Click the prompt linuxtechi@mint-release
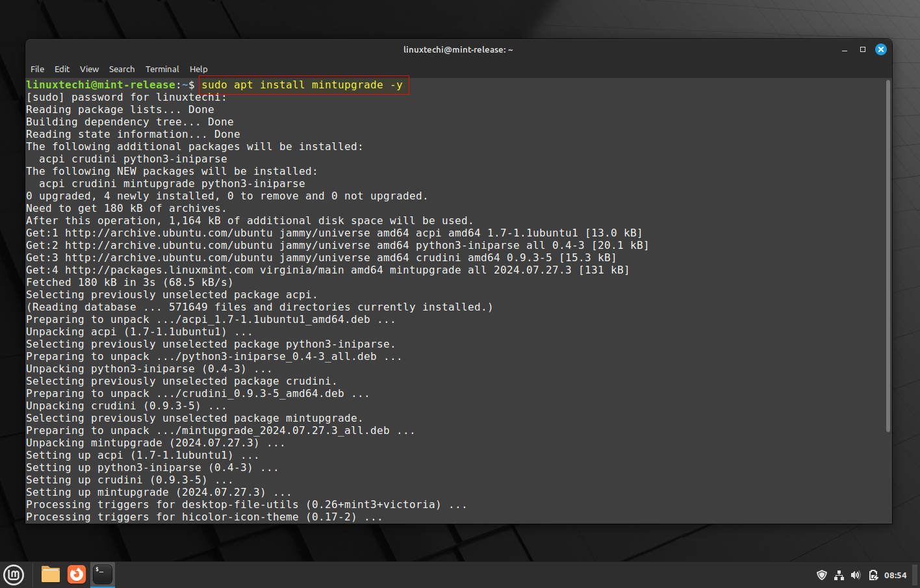This screenshot has height=588, width=920. point(101,85)
